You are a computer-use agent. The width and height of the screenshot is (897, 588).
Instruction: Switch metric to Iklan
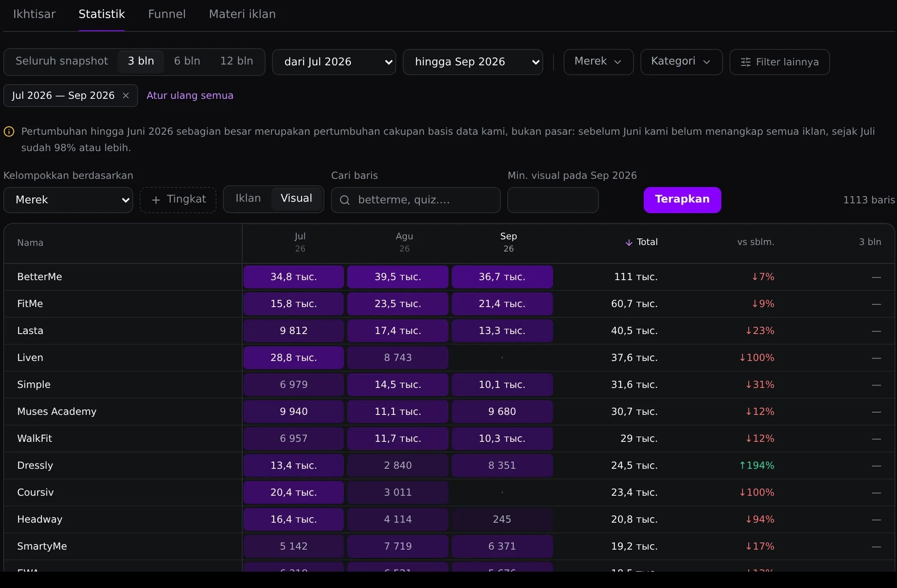[x=248, y=198]
